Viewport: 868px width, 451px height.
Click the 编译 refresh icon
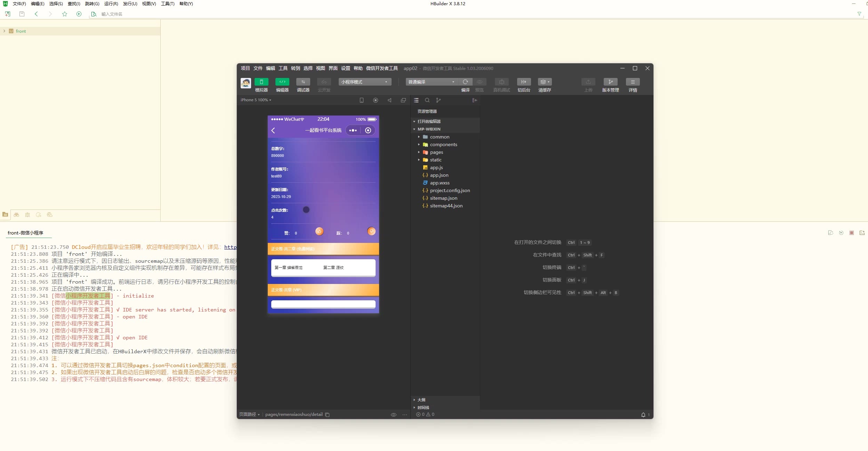(465, 82)
